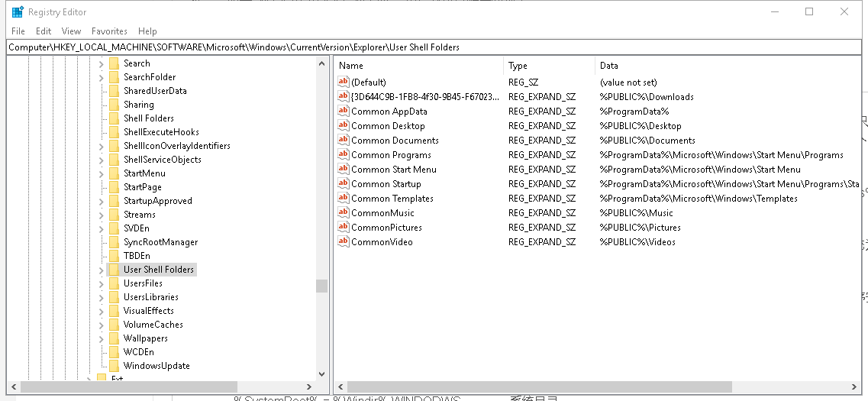This screenshot has width=868, height=401.
Task: Click the folder icon of TBDEn key
Action: tap(114, 255)
